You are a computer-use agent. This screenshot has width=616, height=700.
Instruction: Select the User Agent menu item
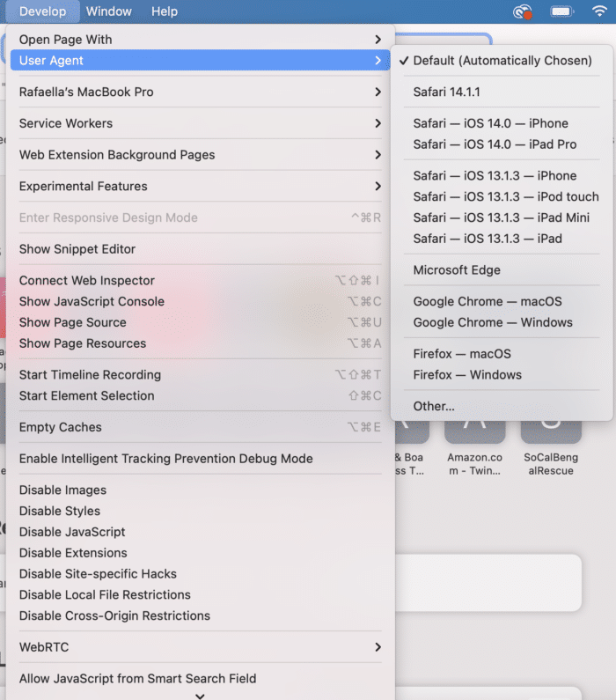[x=201, y=60]
